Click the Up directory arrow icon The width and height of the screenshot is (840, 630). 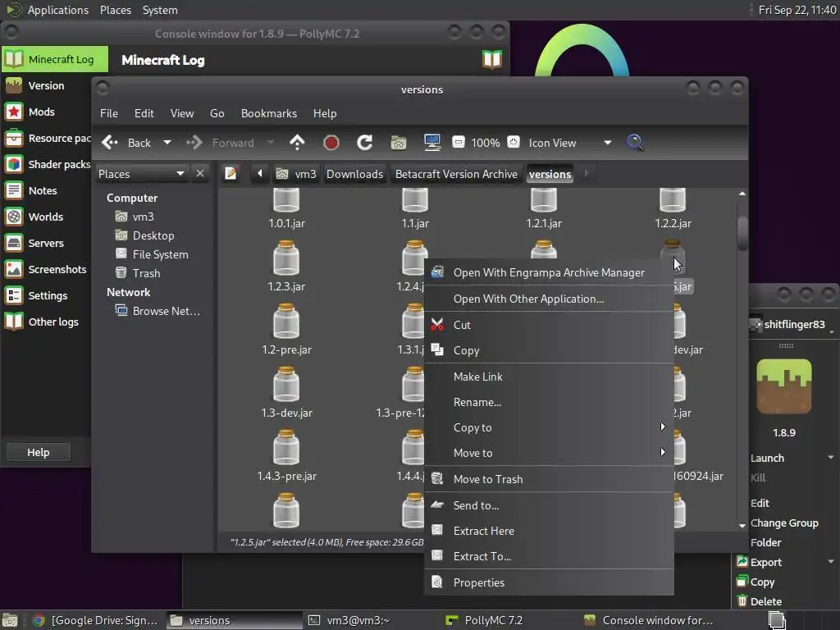pos(297,143)
